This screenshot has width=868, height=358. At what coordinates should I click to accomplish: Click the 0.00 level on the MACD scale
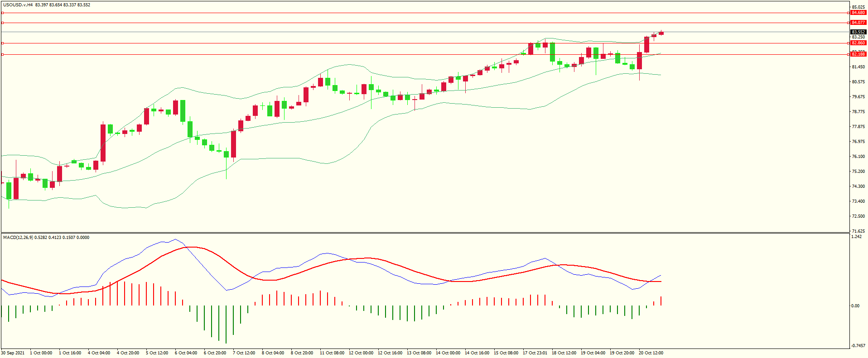click(855, 306)
